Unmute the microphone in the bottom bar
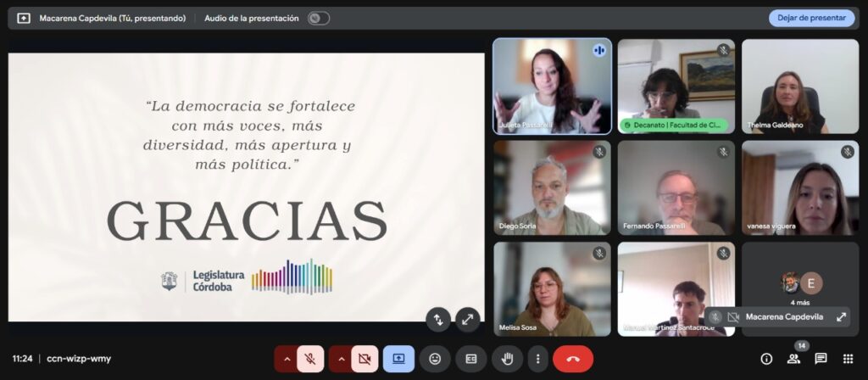This screenshot has width=868, height=380. [311, 359]
